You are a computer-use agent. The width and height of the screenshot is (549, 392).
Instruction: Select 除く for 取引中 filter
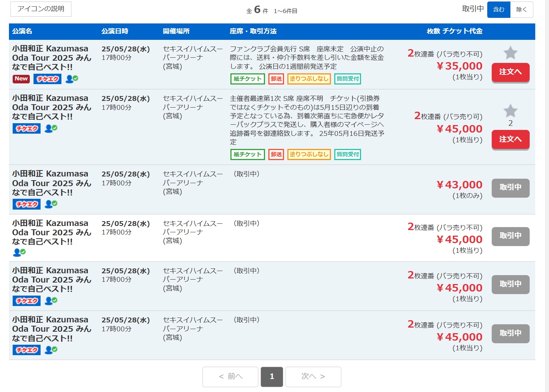(x=521, y=10)
